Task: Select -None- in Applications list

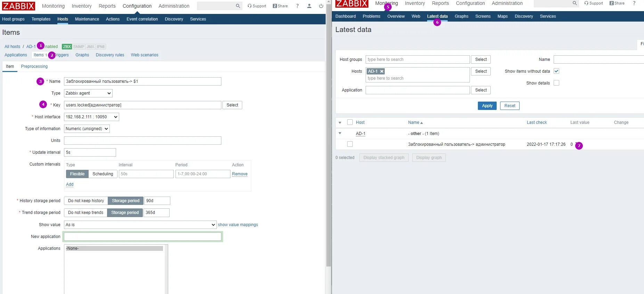Action: [x=114, y=248]
